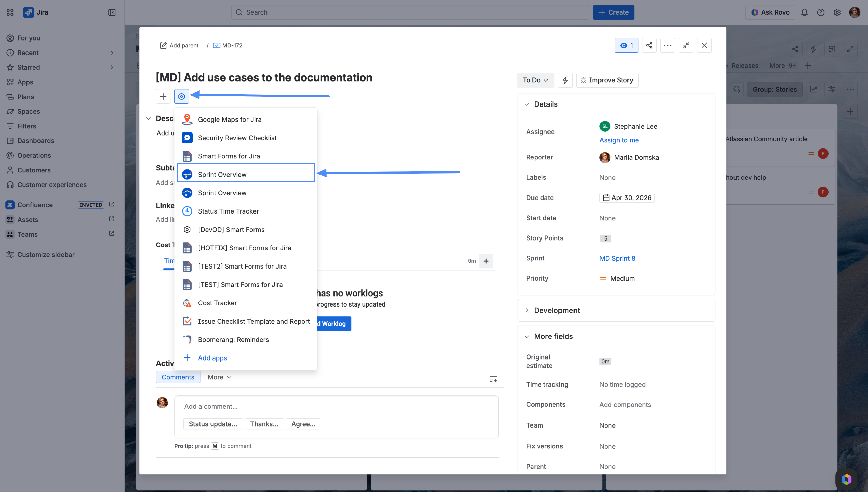Image resolution: width=868 pixels, height=492 pixels.
Task: Open the More activity dropdown
Action: (219, 377)
